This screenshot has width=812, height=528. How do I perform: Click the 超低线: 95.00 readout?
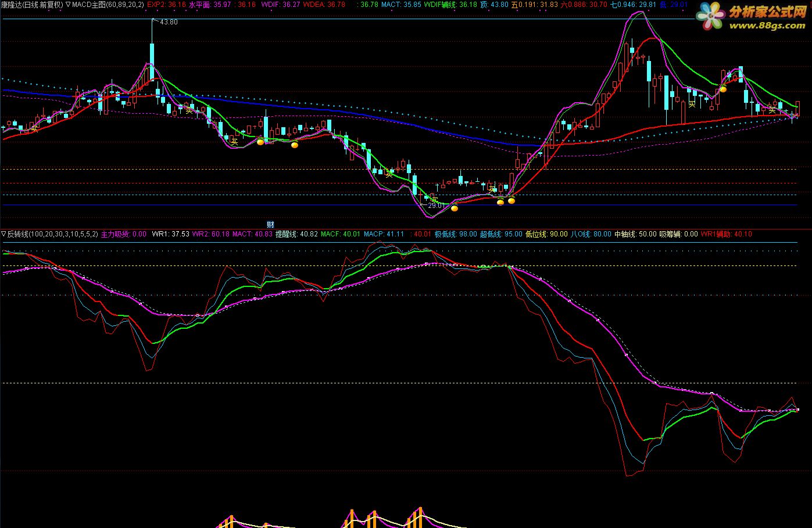tap(500, 234)
